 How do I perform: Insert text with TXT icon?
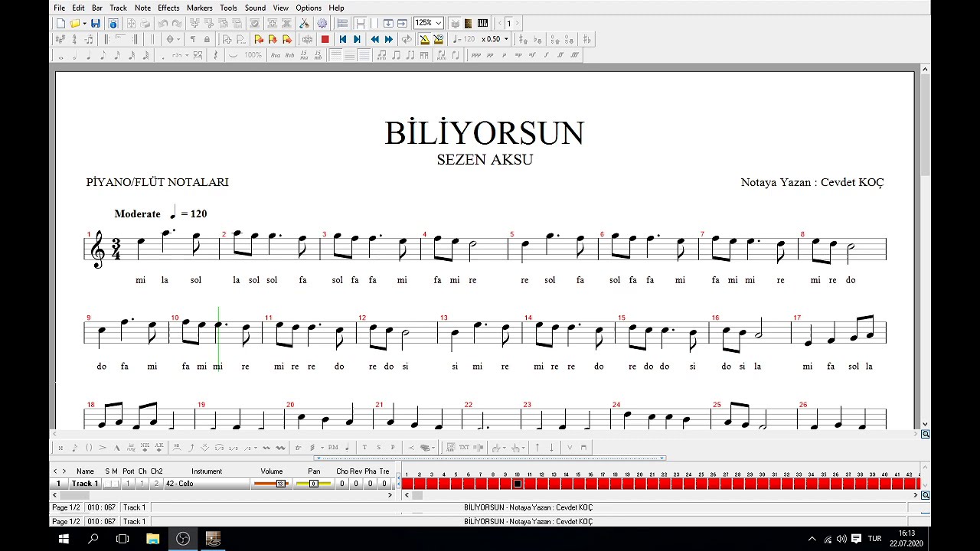point(464,448)
